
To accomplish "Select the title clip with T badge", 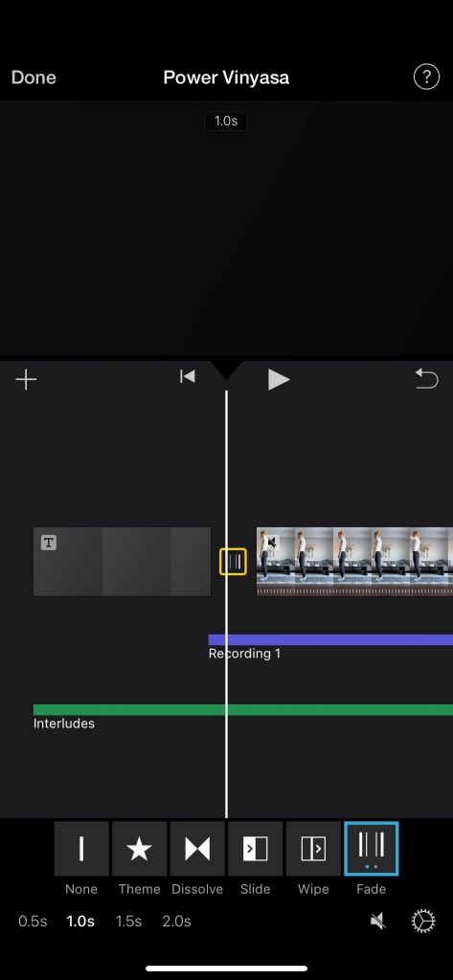I will (x=122, y=561).
